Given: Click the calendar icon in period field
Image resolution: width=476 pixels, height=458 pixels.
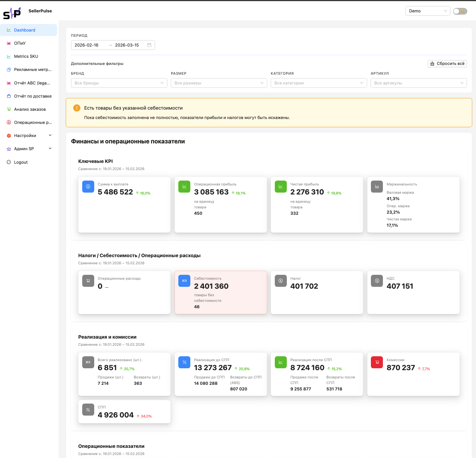Looking at the screenshot, I should click(x=149, y=45).
